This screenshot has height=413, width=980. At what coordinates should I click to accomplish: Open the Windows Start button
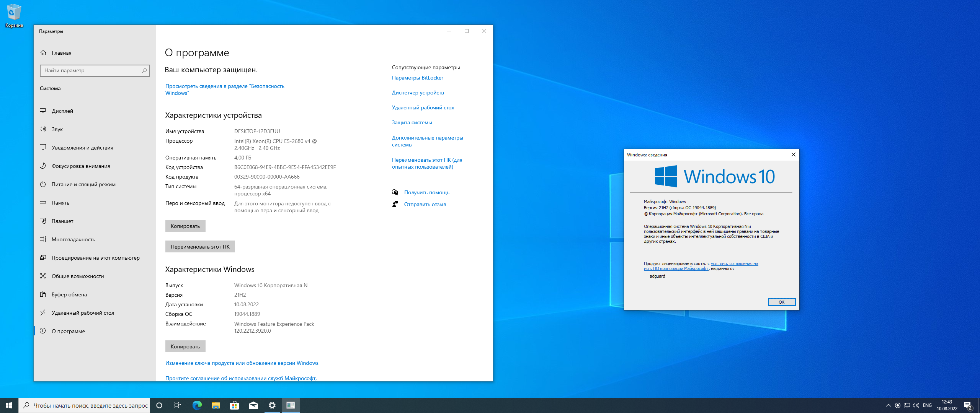(x=9, y=405)
